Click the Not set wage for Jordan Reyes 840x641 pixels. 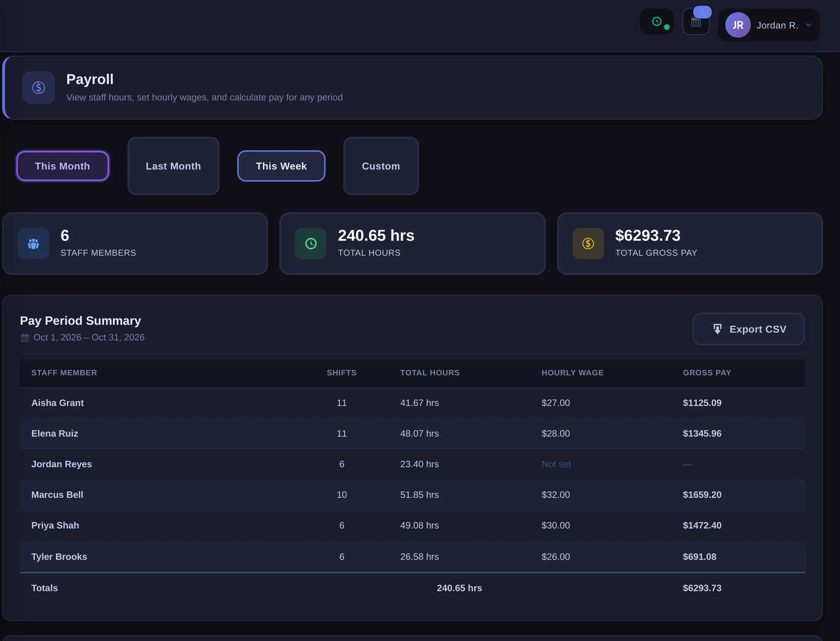tap(556, 464)
